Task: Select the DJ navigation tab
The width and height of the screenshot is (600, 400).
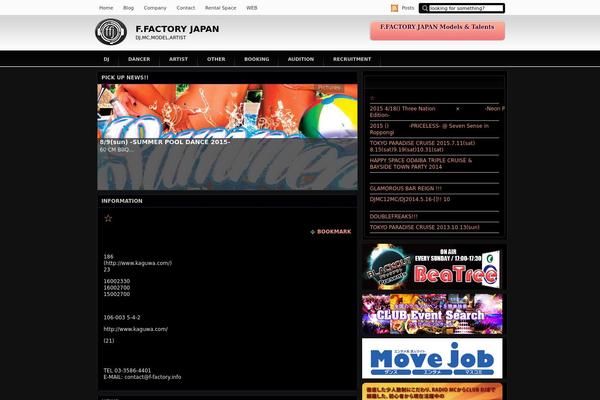Action: 106,59
